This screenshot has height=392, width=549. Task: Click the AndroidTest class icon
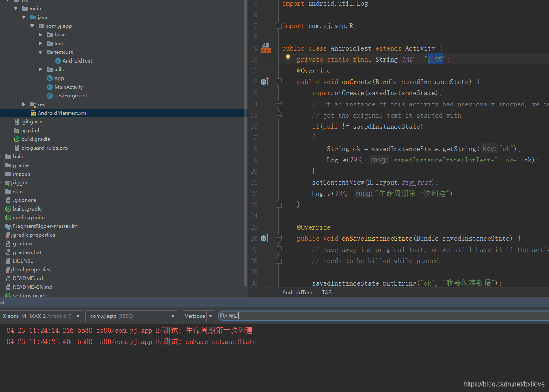(x=58, y=60)
